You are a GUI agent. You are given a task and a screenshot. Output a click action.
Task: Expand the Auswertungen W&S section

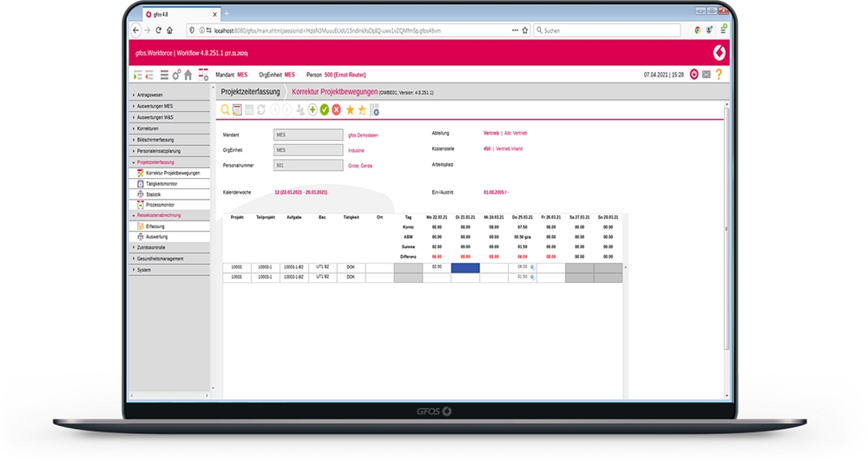click(x=169, y=117)
